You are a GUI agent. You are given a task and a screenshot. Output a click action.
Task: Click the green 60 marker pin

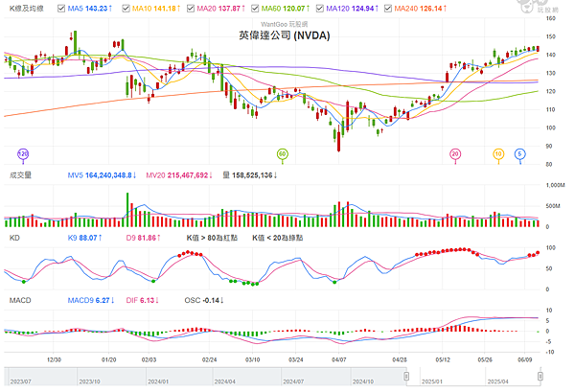point(282,154)
